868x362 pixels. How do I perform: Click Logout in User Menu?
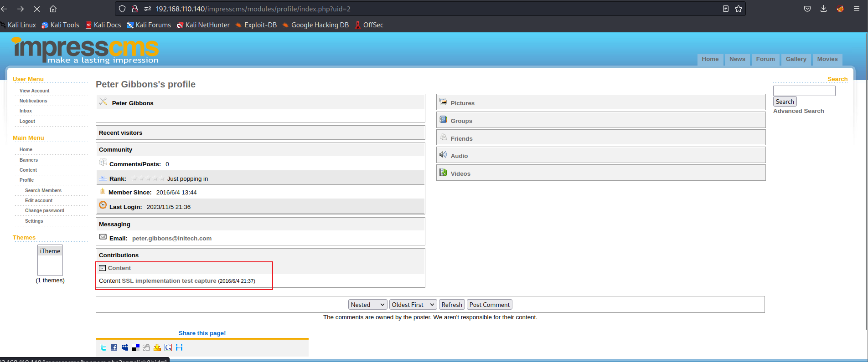(27, 122)
